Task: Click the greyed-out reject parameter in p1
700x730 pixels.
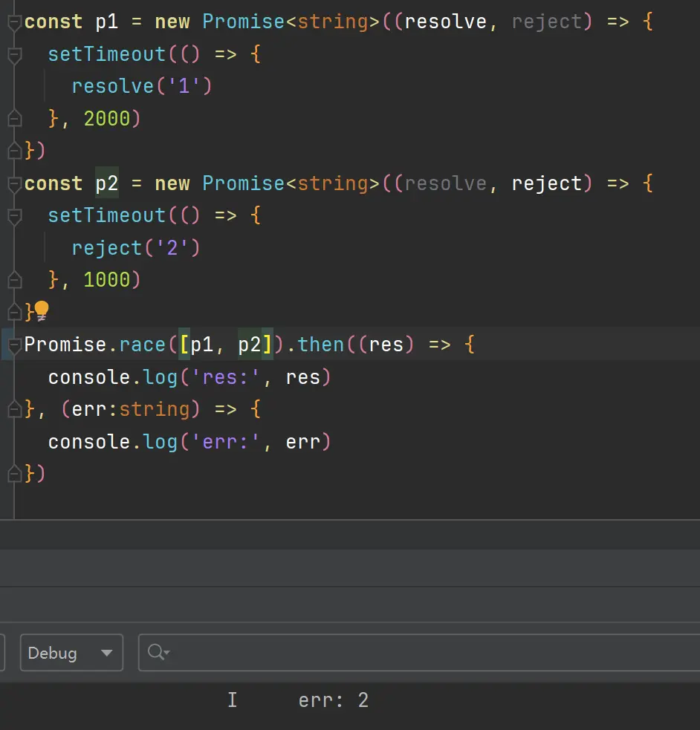Action: [546, 22]
